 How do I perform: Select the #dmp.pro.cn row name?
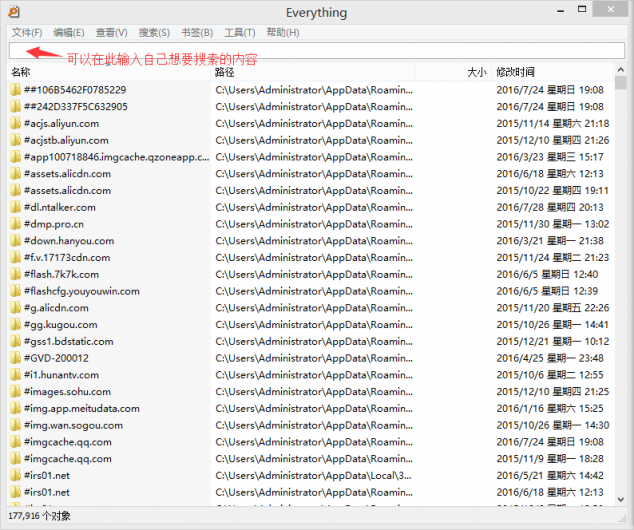tap(54, 224)
